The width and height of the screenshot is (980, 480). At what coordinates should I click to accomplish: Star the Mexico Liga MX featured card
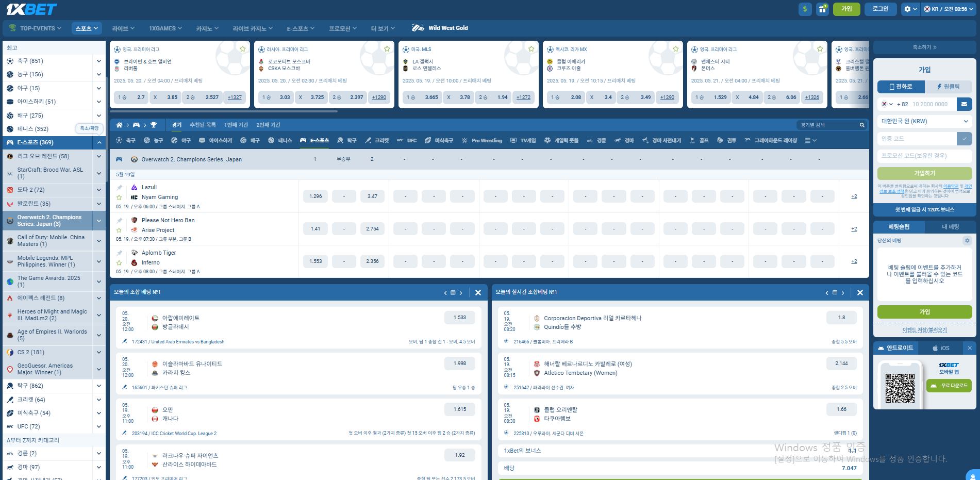(x=675, y=49)
